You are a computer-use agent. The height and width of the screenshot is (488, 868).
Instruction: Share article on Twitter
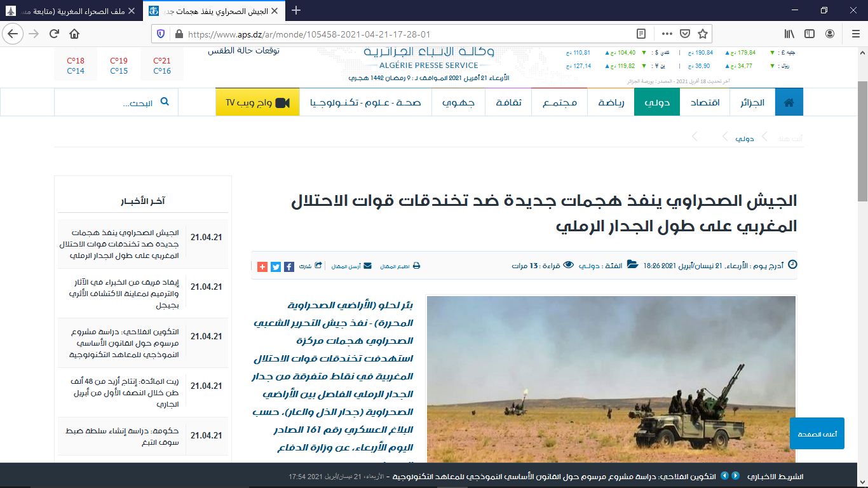[x=275, y=267]
